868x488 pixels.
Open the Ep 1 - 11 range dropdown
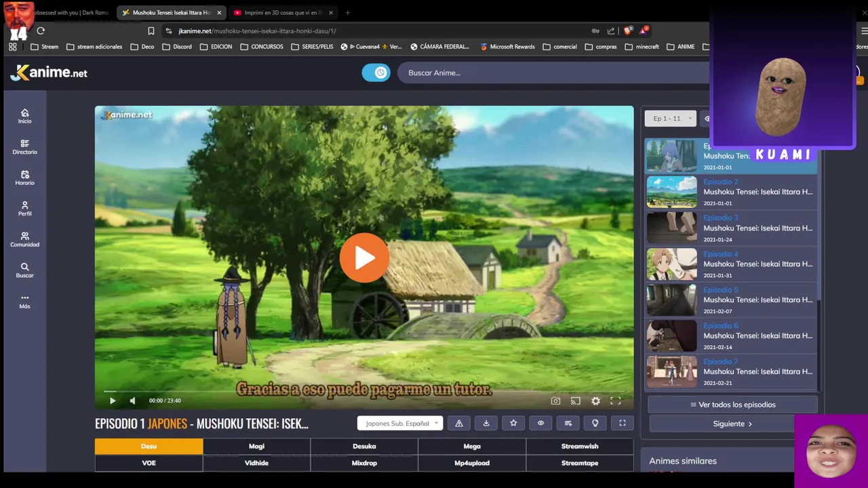pos(671,119)
